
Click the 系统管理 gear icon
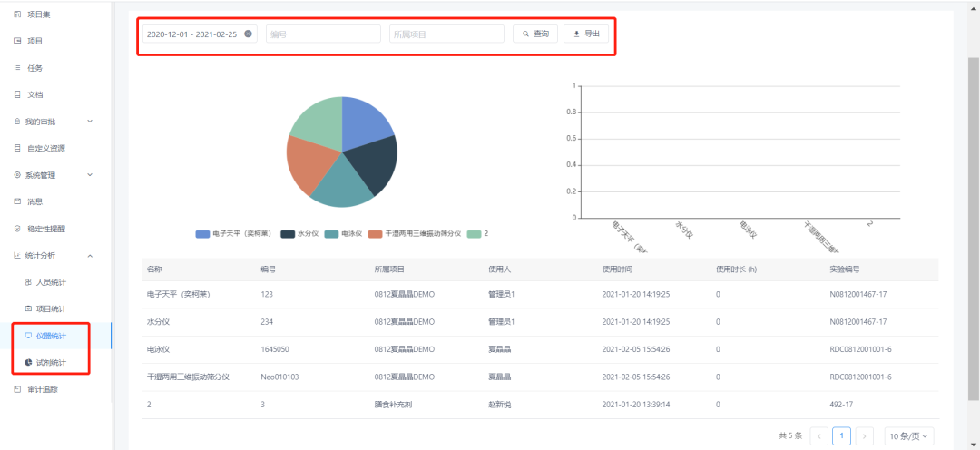(17, 175)
